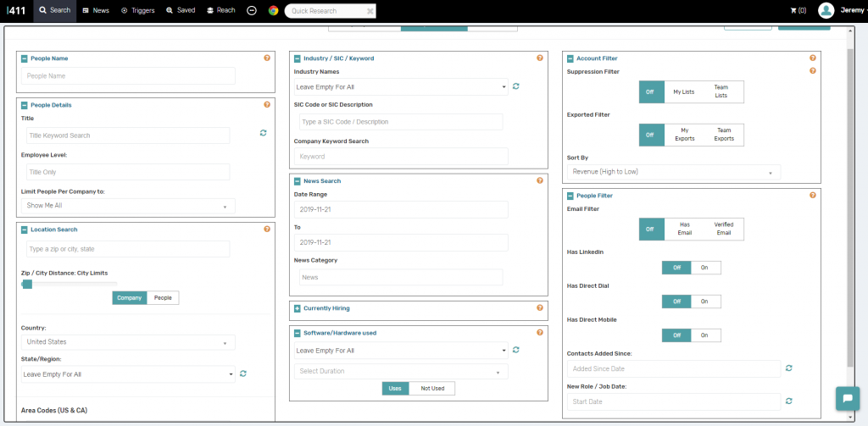Click the Chrome extension icon
This screenshot has width=868, height=426.
(x=273, y=10)
